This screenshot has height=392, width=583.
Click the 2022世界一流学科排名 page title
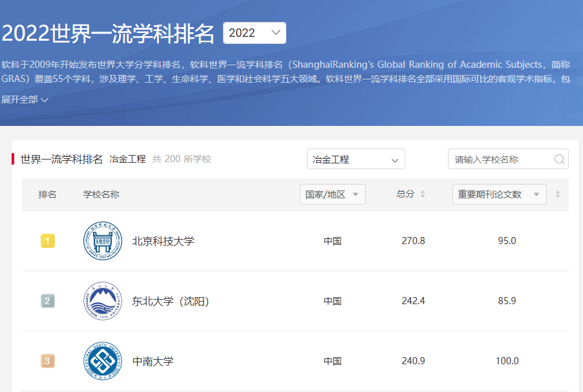tap(108, 34)
